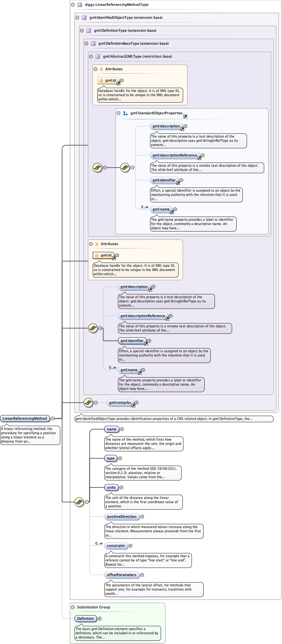Follow the reference arrow on gml:descriptionReference in gml:StandardObjectProperties
The width and height of the screenshot is (282, 644).
[199, 158]
